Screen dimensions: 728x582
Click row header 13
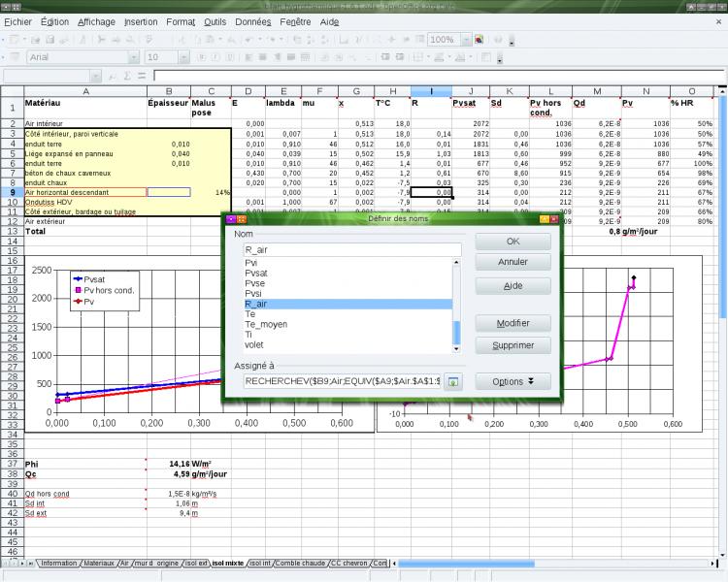[x=13, y=231]
